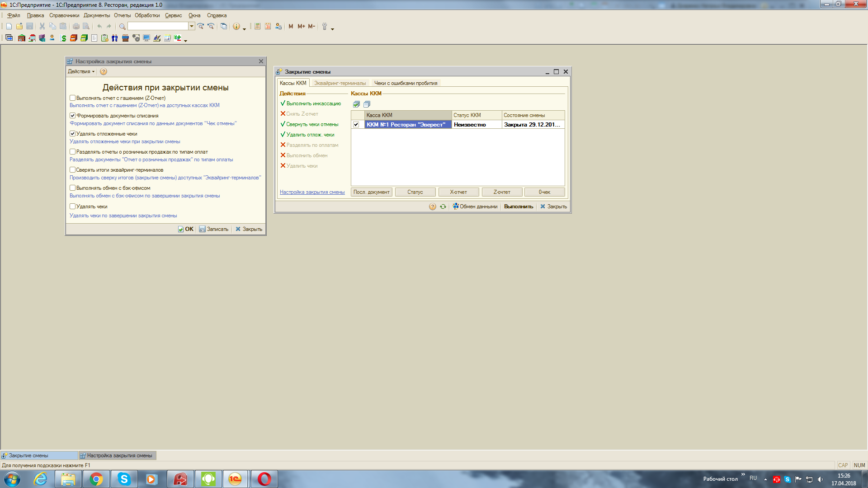Click the Х-отчет button
The image size is (868, 488).
458,192
